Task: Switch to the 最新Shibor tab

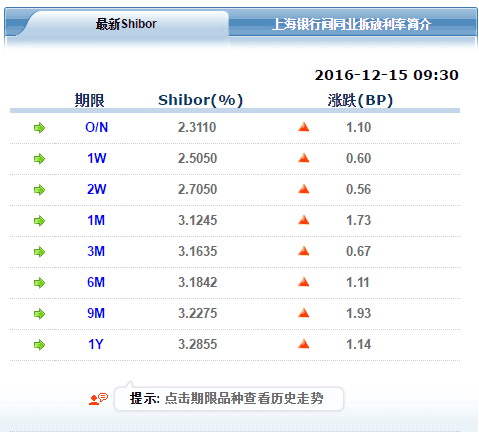Action: coord(126,24)
